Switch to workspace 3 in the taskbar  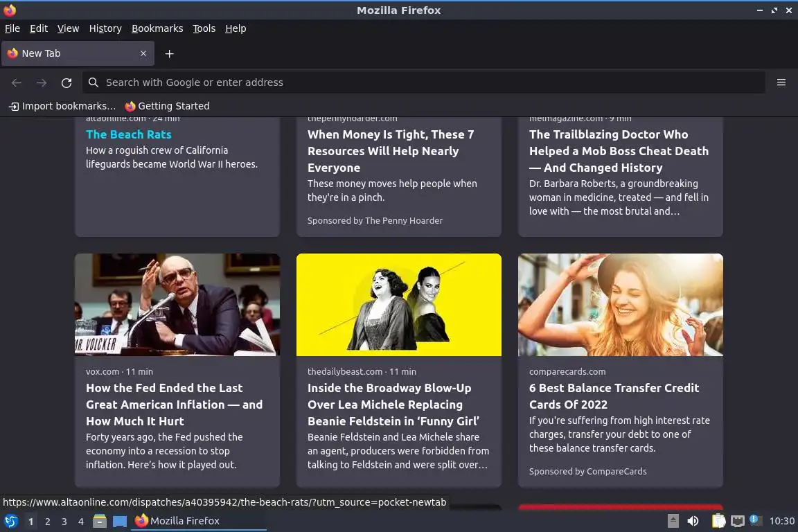pos(64,522)
